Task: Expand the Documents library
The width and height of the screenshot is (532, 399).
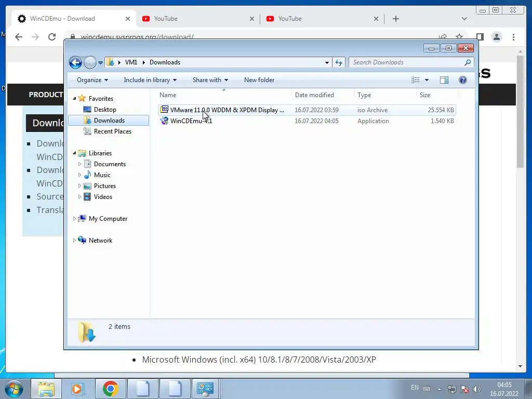Action: (x=79, y=164)
